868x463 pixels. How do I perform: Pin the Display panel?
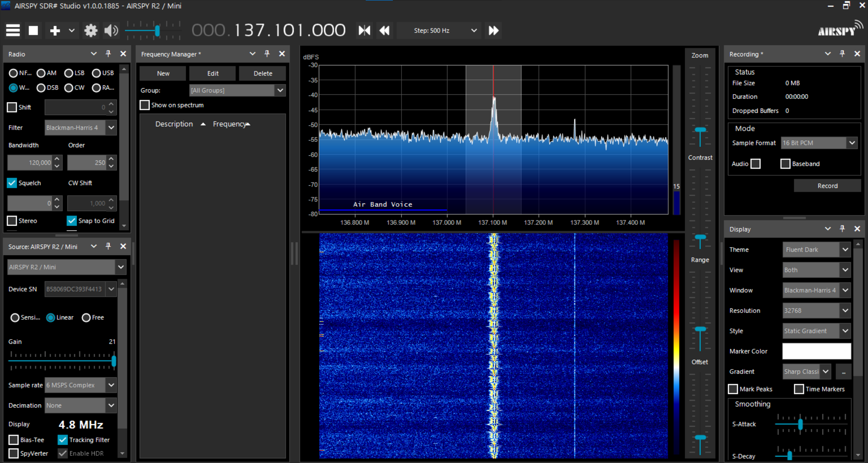pyautogui.click(x=842, y=229)
